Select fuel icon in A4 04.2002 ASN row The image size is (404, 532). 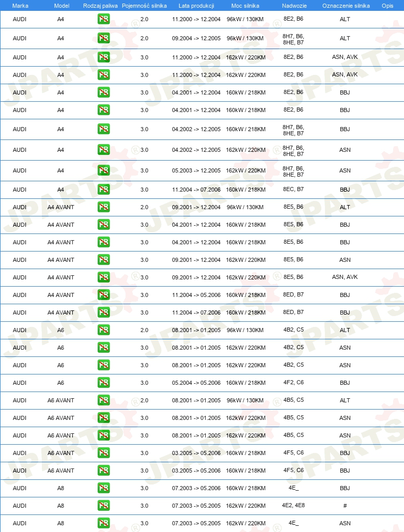point(103,150)
